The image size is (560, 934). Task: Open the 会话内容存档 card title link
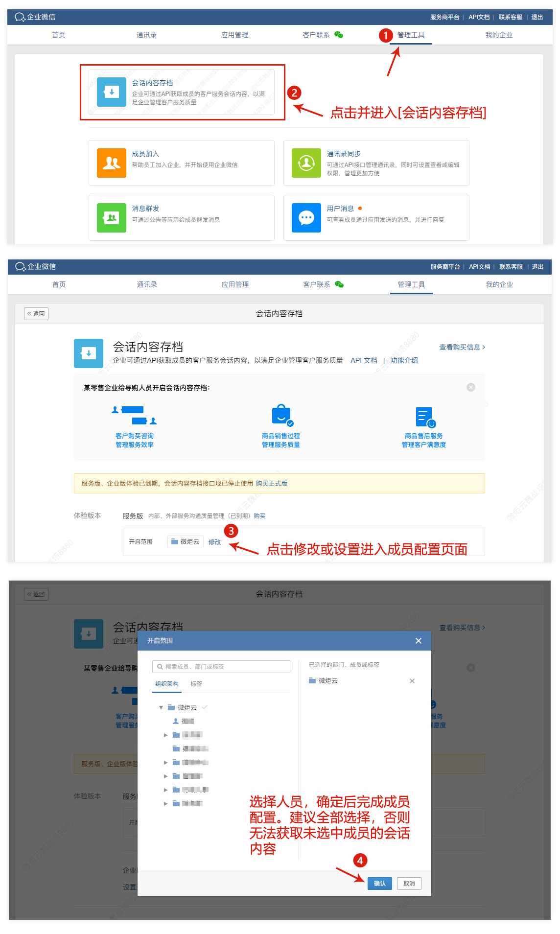pos(153,83)
